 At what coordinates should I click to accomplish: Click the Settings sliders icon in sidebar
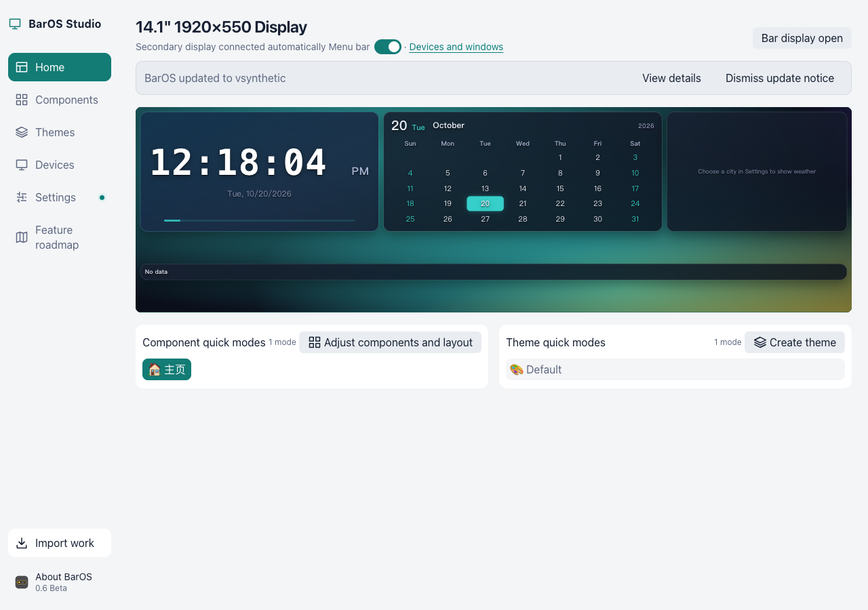tap(22, 197)
